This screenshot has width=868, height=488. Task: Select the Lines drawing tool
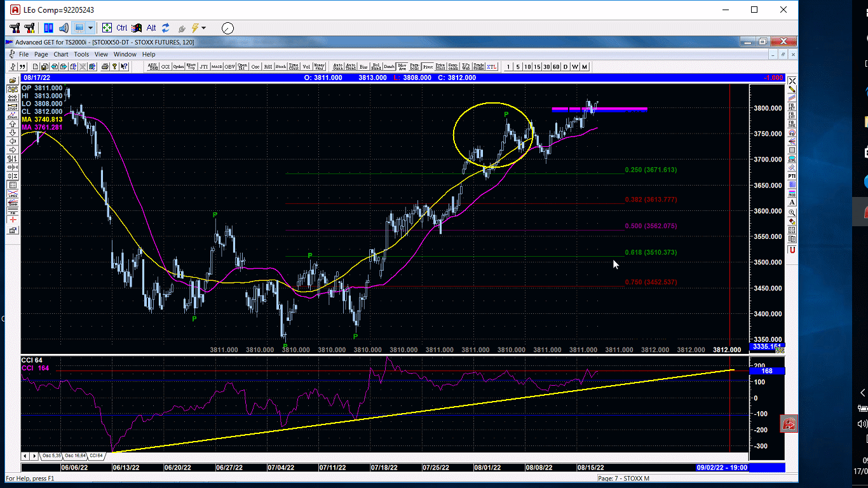coord(13,194)
